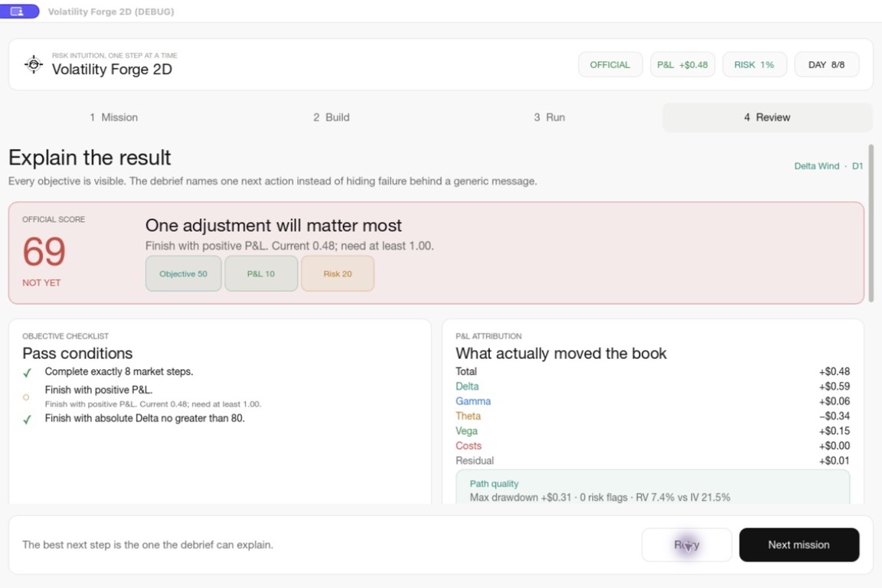Click the Retry button

(687, 544)
